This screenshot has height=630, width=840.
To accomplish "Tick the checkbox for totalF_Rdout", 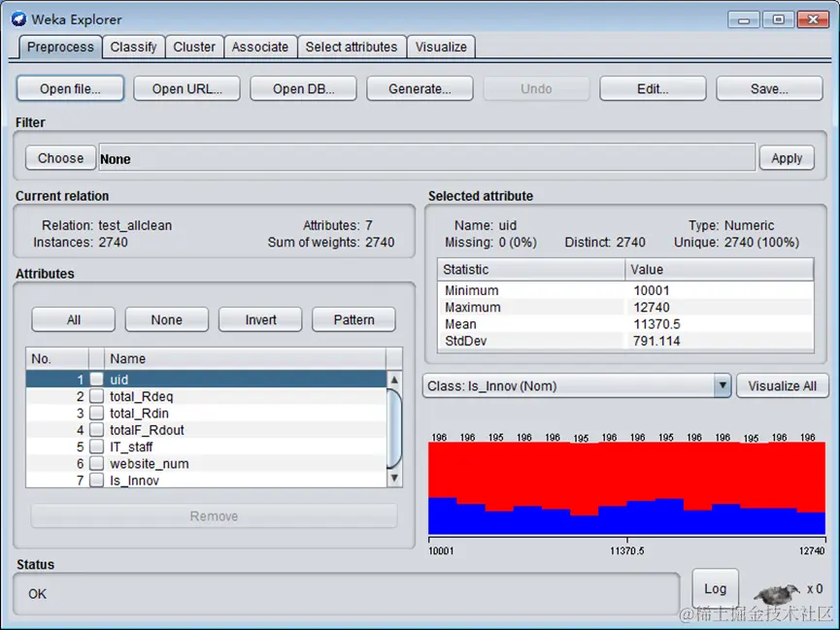I will (96, 430).
